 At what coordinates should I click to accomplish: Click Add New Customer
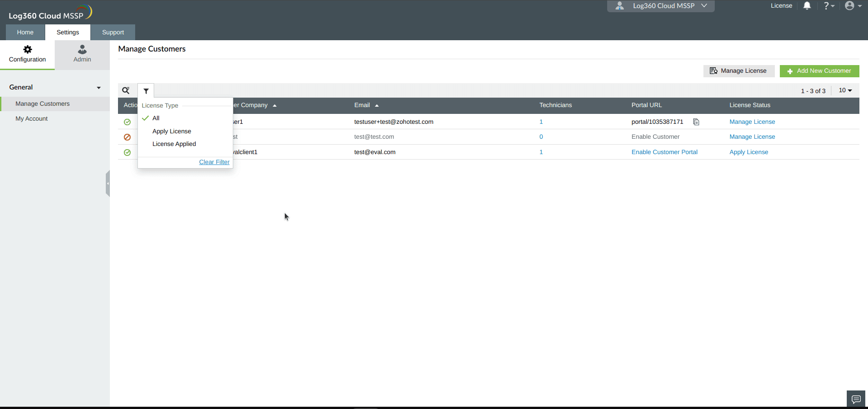[x=819, y=71]
